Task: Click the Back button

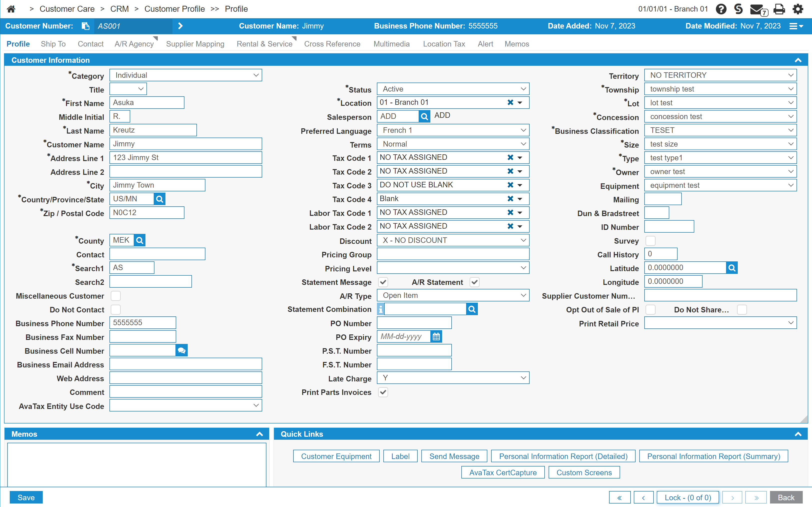Action: point(786,497)
